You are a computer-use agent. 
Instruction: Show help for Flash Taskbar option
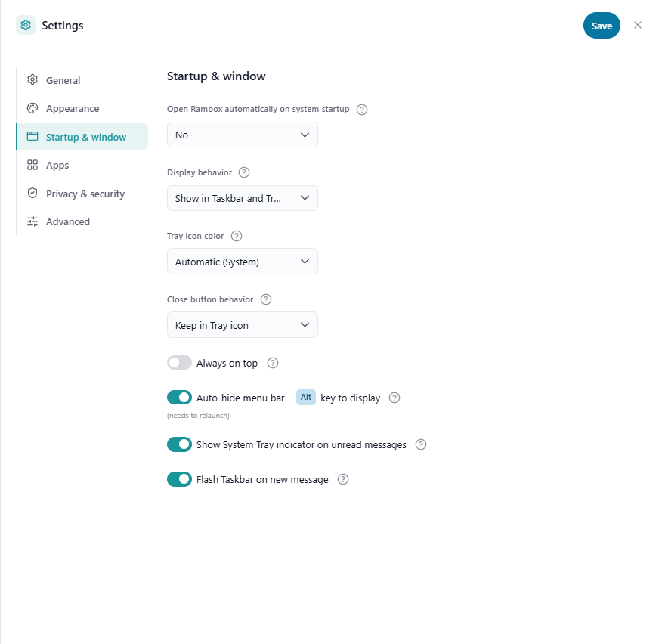[x=343, y=479]
